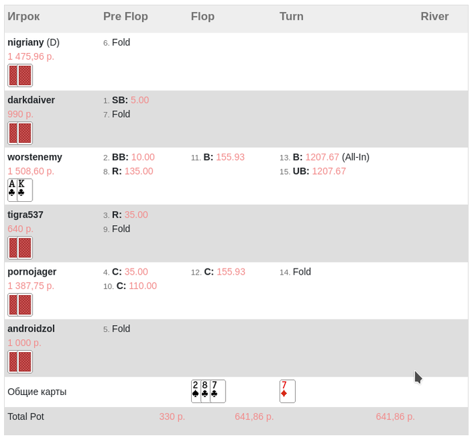Select the River column header

point(435,16)
